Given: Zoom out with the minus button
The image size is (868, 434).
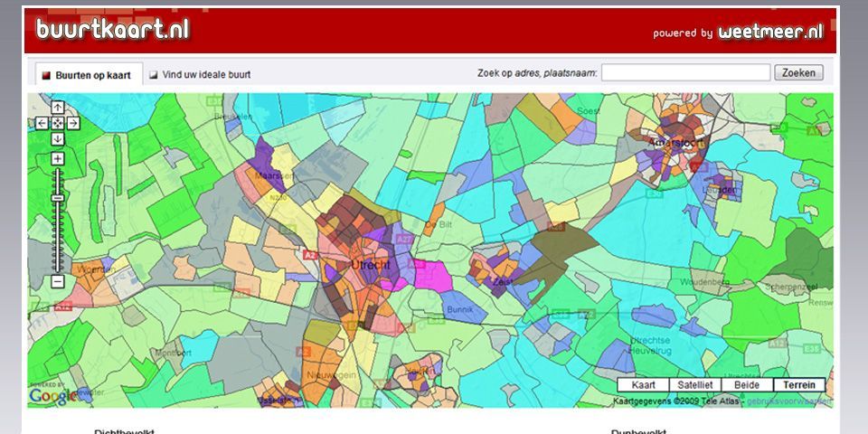Looking at the screenshot, I should pyautogui.click(x=58, y=282).
